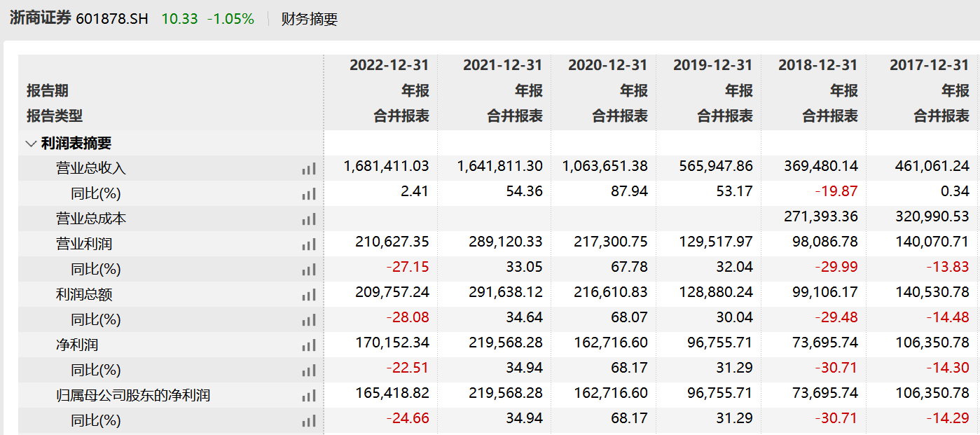Show chart for 同比(%) under 营业总收入
Viewport: 980px width, 435px height.
click(309, 194)
